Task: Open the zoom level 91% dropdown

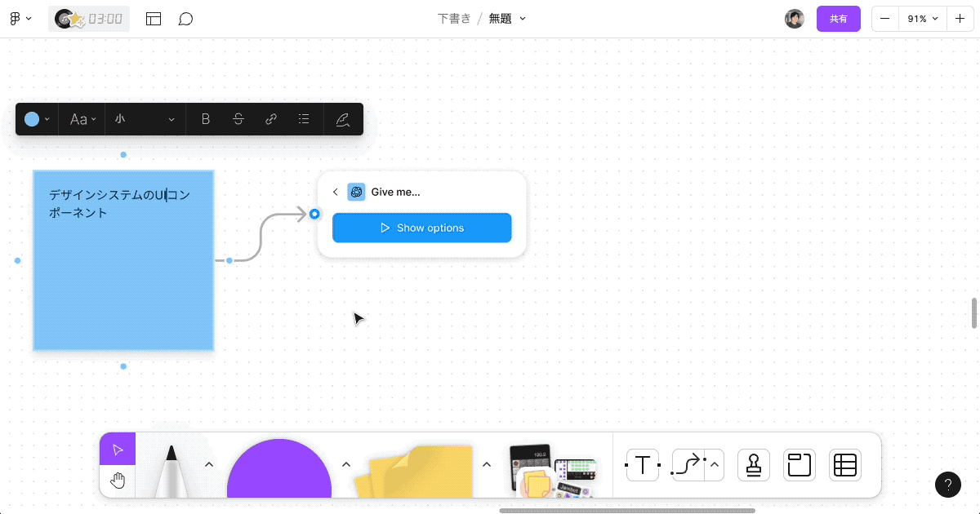Action: coord(922,18)
